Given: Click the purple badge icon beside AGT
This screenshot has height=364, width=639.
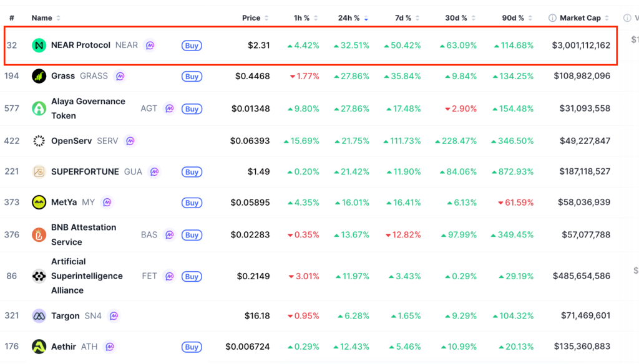Looking at the screenshot, I should click(x=170, y=108).
